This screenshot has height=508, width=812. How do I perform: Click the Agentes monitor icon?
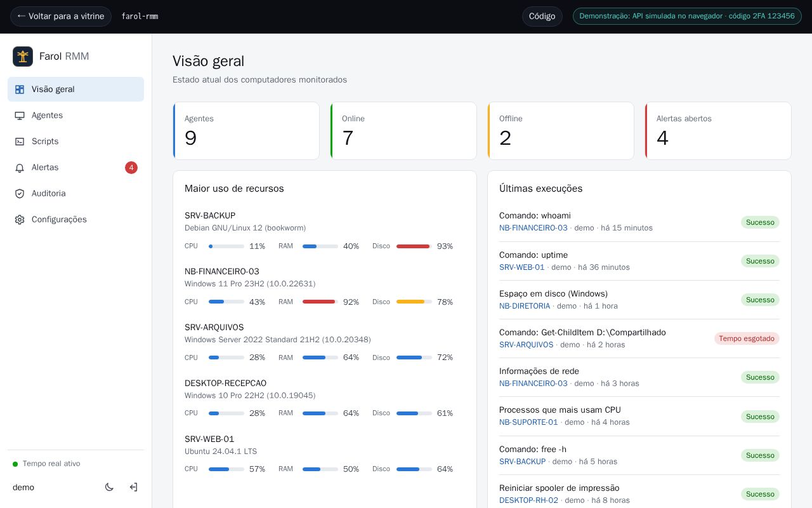point(20,116)
